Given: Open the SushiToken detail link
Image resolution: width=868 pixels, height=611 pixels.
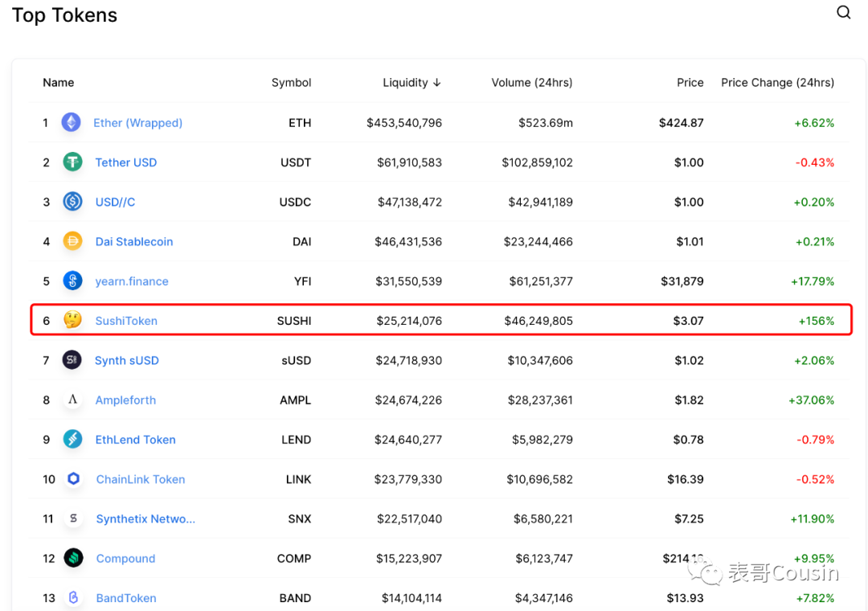Looking at the screenshot, I should tap(126, 320).
